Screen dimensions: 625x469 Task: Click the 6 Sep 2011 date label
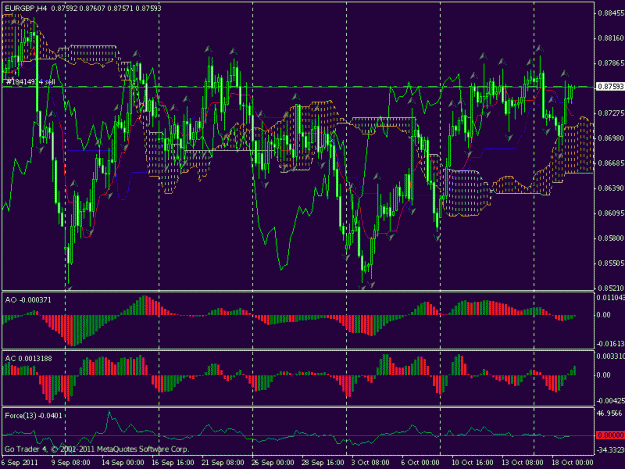(20, 462)
